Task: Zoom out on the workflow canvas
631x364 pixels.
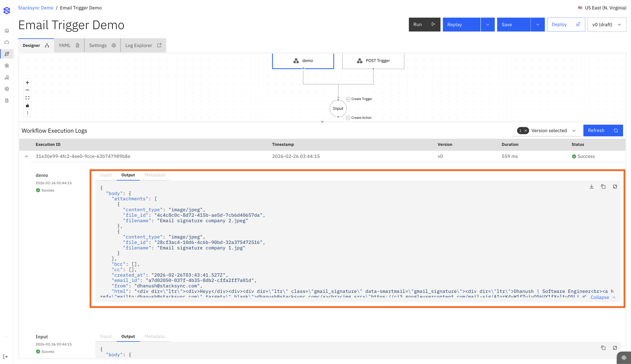Action: tap(27, 90)
